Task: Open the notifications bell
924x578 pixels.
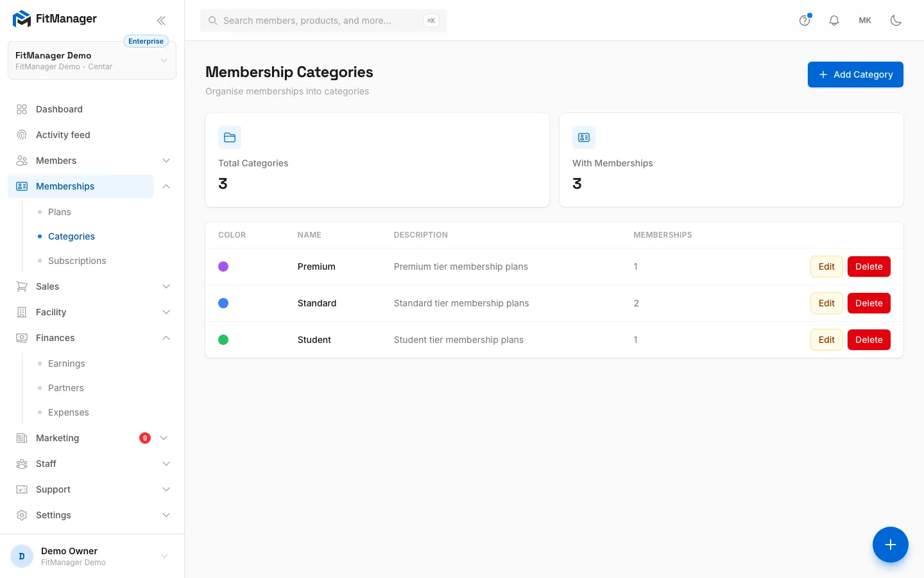Action: 834,21
